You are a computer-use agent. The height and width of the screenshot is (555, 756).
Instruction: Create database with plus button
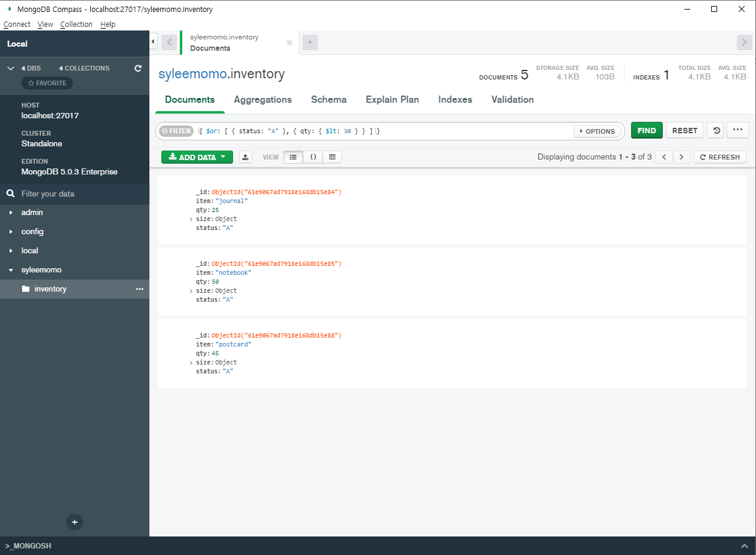(x=75, y=522)
